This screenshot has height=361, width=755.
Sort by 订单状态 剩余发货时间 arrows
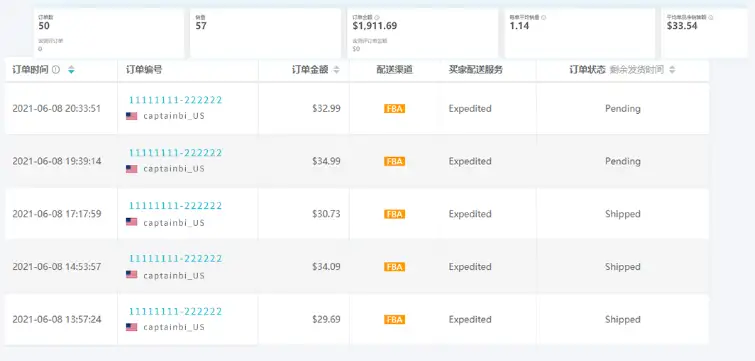pyautogui.click(x=672, y=70)
